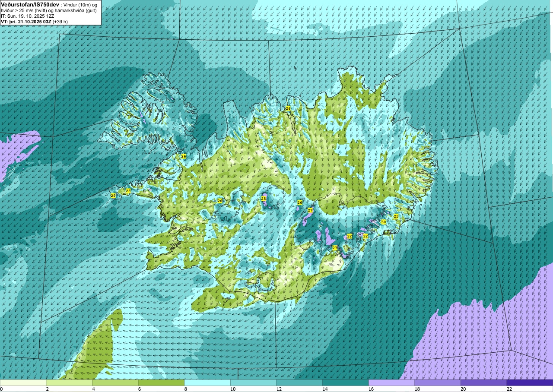Click the "VT: þri. 21.10.2025 03Z (+39 h)" line
The image size is (553, 392).
click(34, 22)
